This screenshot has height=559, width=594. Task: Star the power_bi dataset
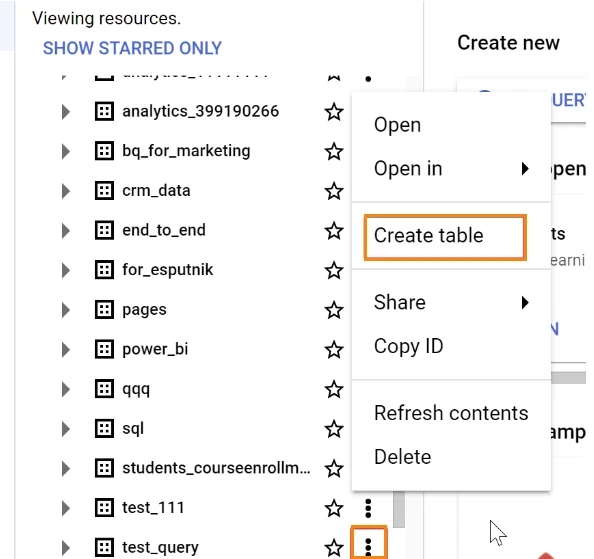pos(334,350)
